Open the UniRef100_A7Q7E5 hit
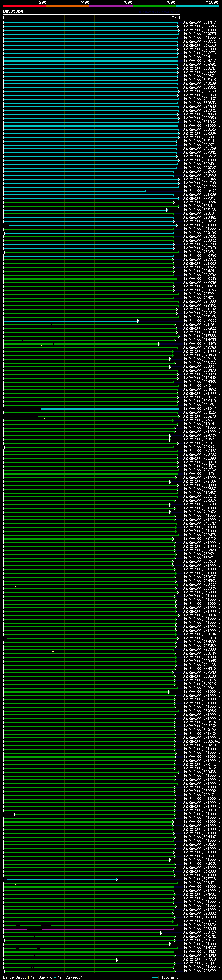 [x=199, y=34]
